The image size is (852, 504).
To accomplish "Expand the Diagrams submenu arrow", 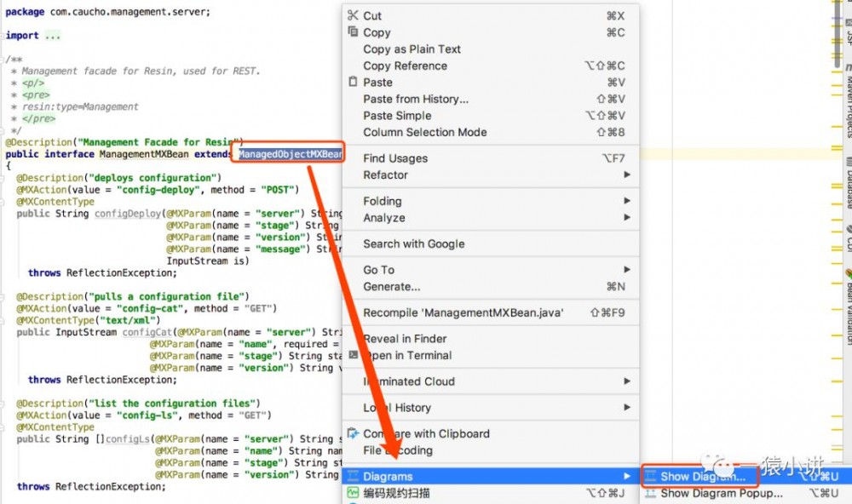I will (627, 476).
